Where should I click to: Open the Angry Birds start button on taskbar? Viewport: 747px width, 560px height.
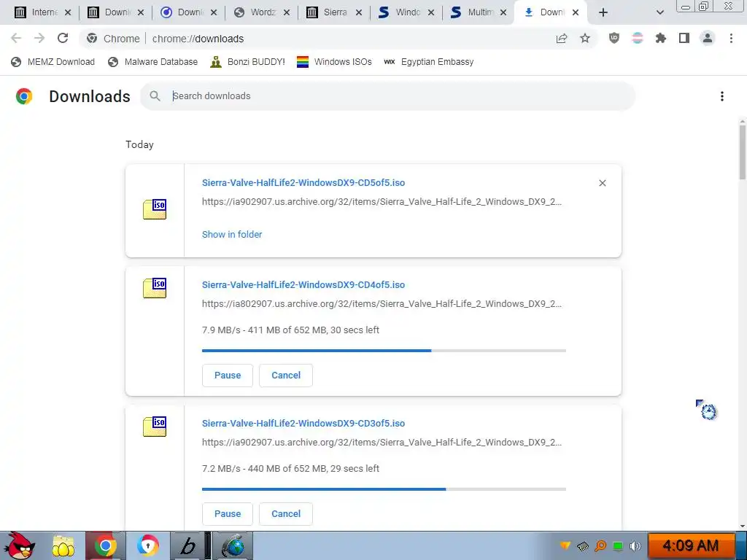click(x=18, y=545)
